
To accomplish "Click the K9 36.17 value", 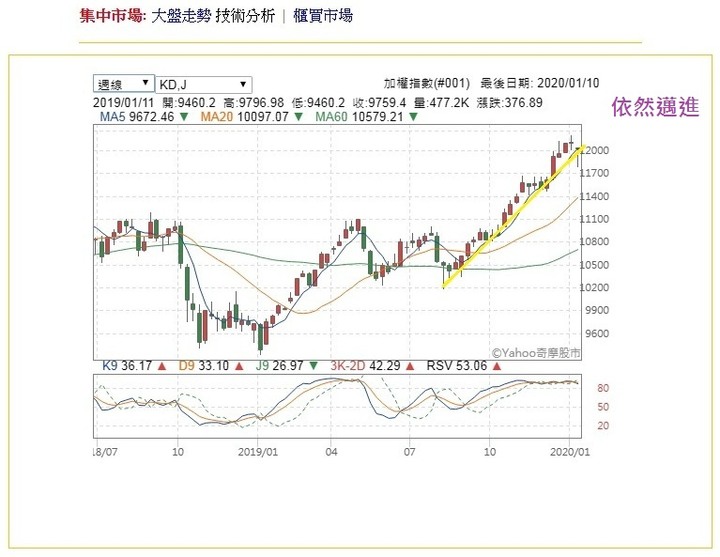I will point(127,366).
